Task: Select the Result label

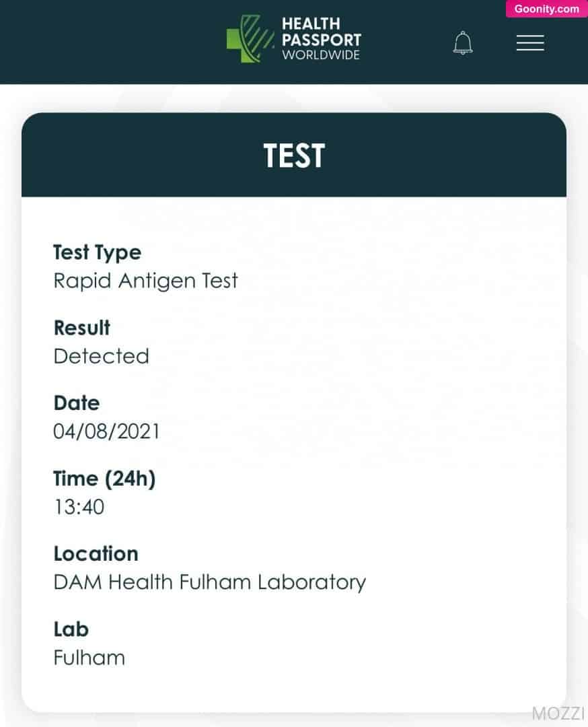Action: tap(82, 328)
